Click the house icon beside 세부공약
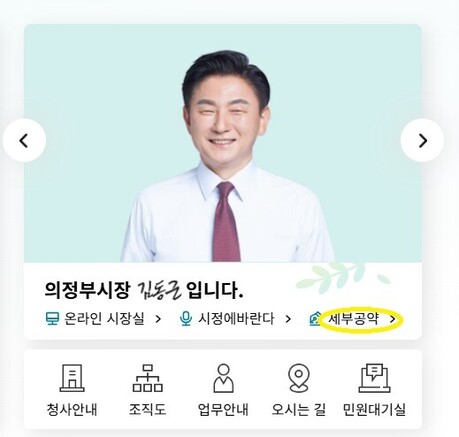Screen dimensions: 459x437 click(315, 319)
